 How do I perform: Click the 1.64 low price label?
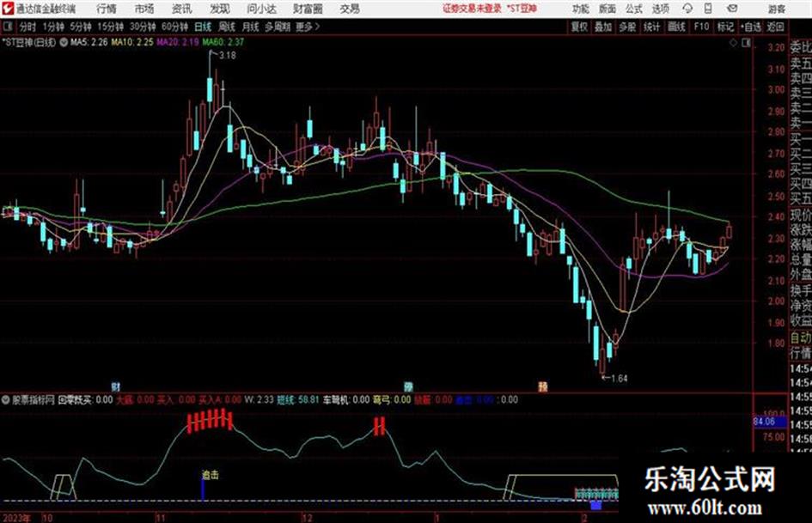[x=620, y=379]
